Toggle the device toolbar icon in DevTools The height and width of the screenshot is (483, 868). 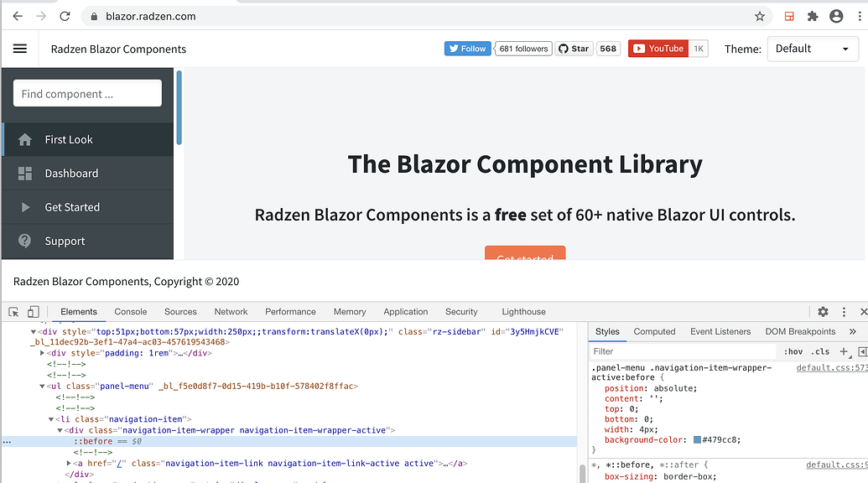[x=34, y=311]
